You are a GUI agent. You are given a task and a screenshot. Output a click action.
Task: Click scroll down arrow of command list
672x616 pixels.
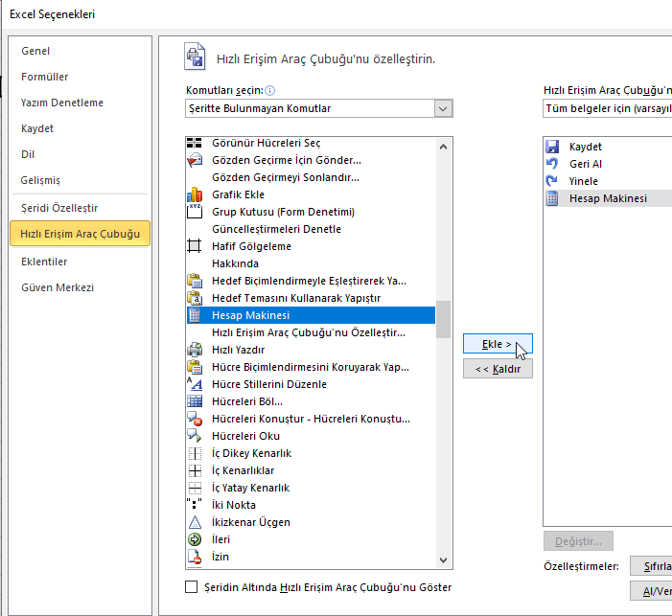(x=444, y=559)
